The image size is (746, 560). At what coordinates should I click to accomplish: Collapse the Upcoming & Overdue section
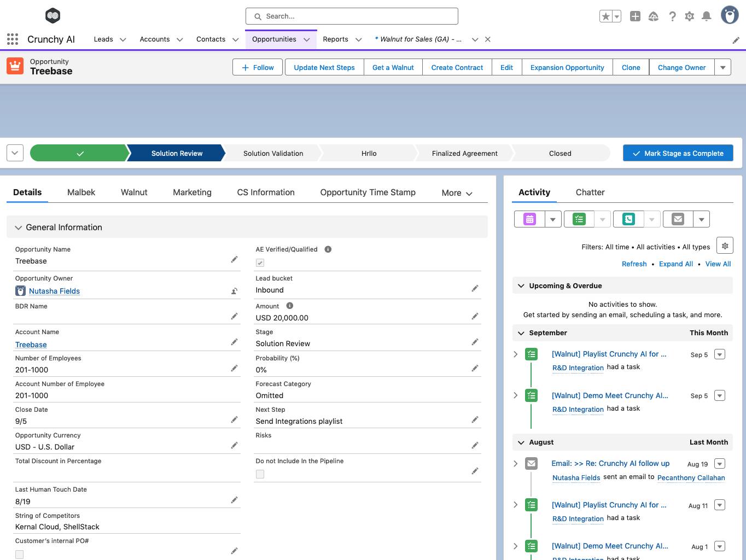[521, 285]
